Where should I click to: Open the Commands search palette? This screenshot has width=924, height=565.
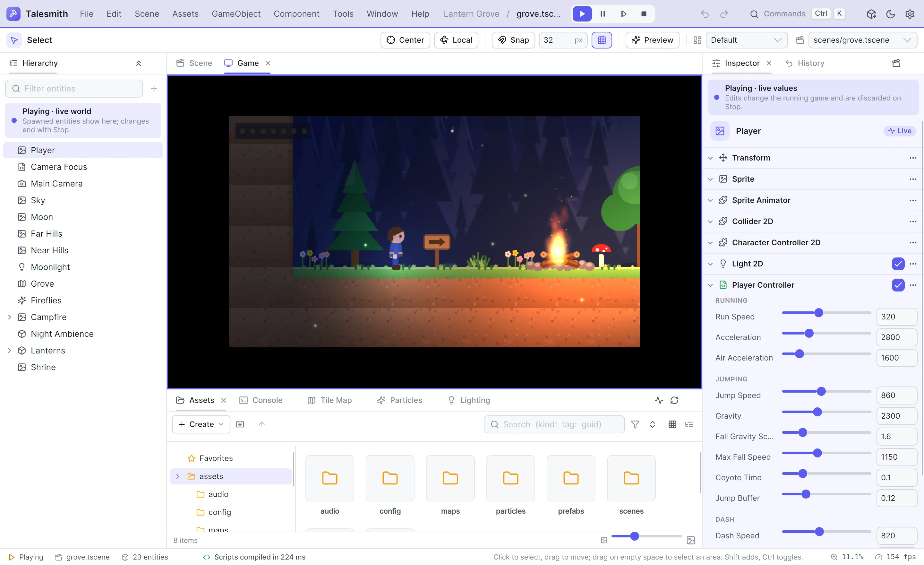797,14
